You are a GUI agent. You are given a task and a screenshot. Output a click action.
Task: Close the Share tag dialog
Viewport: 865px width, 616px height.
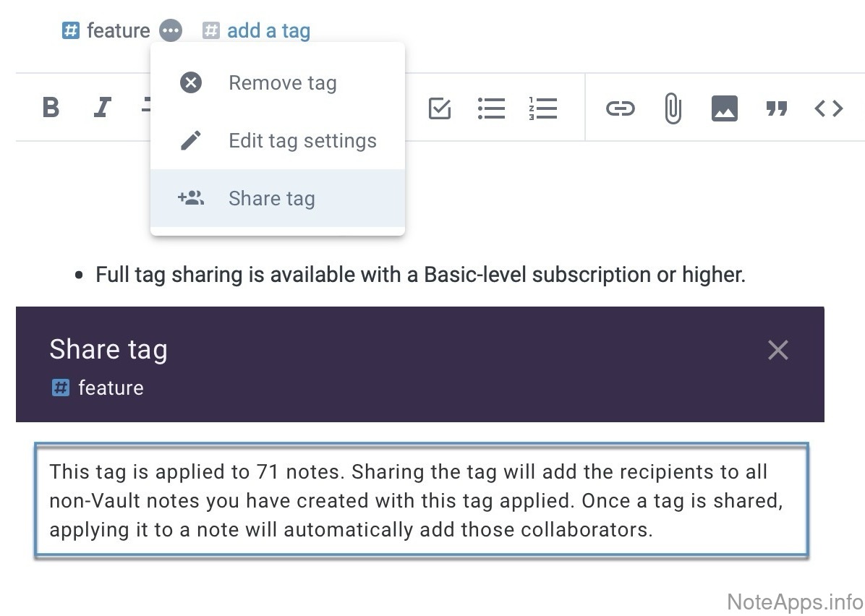pos(777,350)
